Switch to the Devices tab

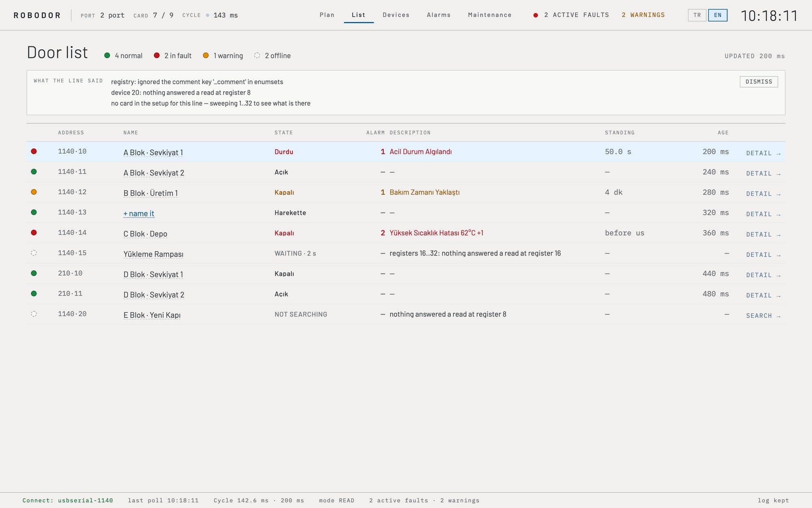(396, 15)
